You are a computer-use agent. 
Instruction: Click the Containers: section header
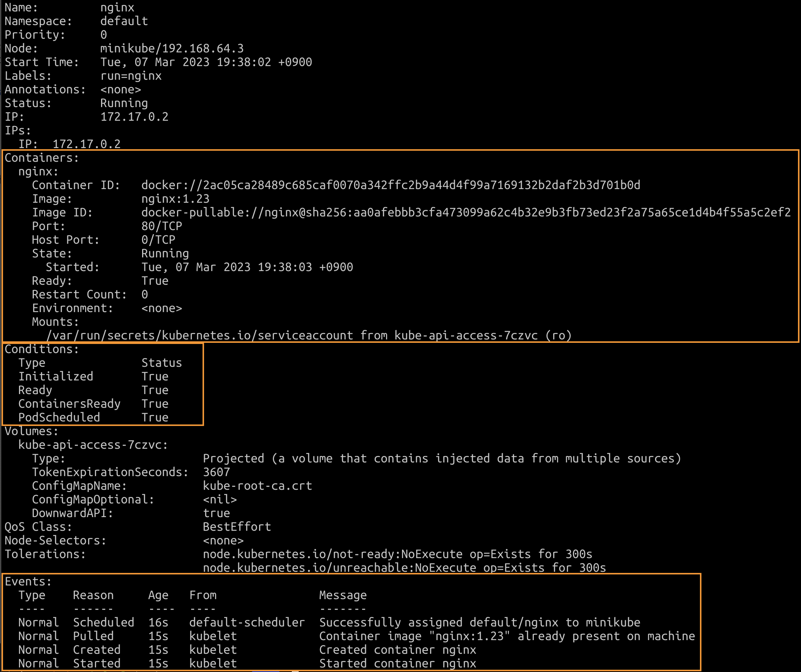click(41, 158)
